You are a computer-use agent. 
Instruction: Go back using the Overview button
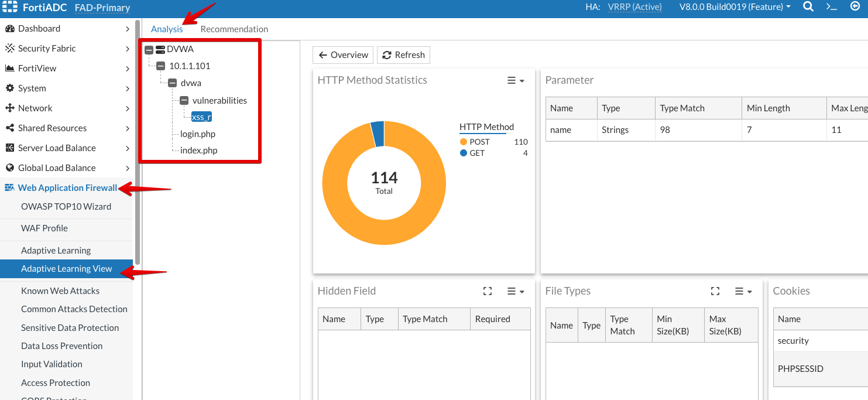(x=344, y=55)
